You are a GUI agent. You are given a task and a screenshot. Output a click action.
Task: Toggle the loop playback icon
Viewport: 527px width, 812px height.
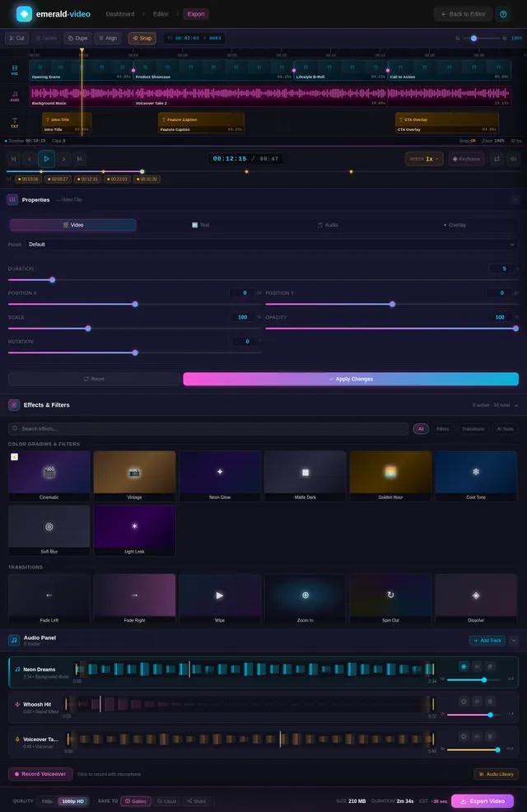click(x=497, y=159)
